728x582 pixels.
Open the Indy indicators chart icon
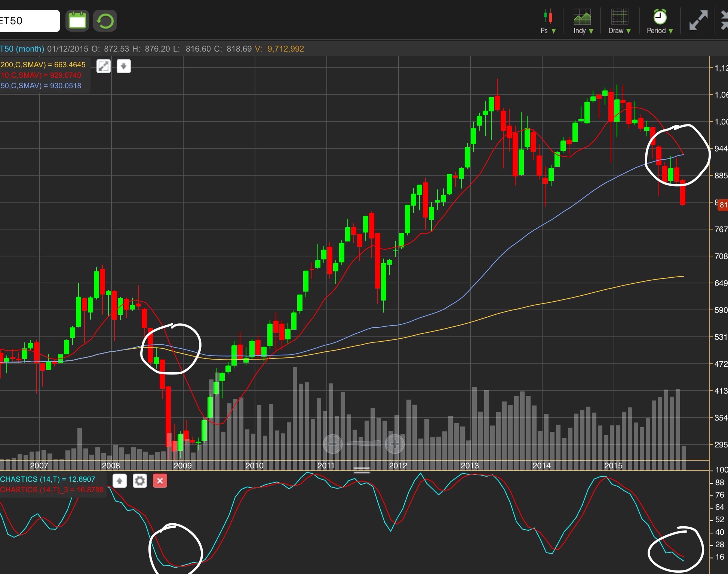(x=582, y=17)
